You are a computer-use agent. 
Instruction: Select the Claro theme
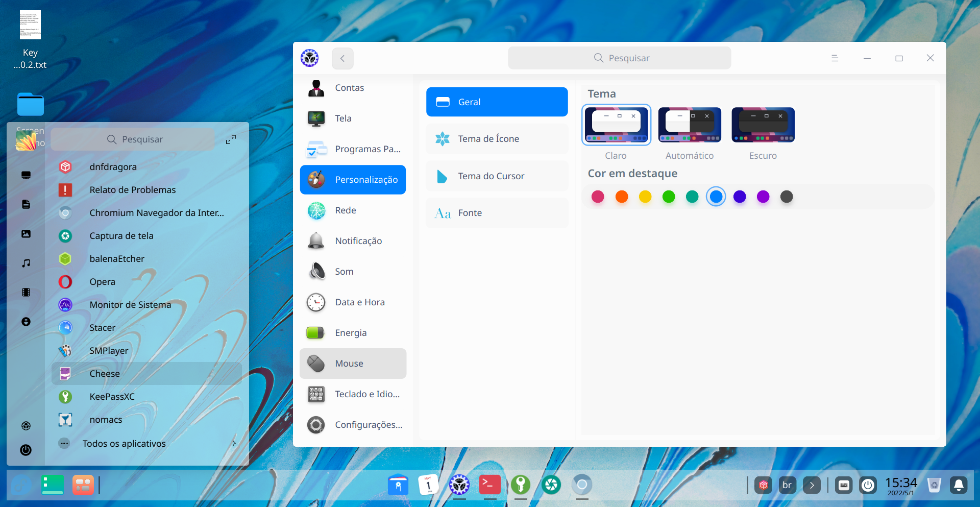616,125
